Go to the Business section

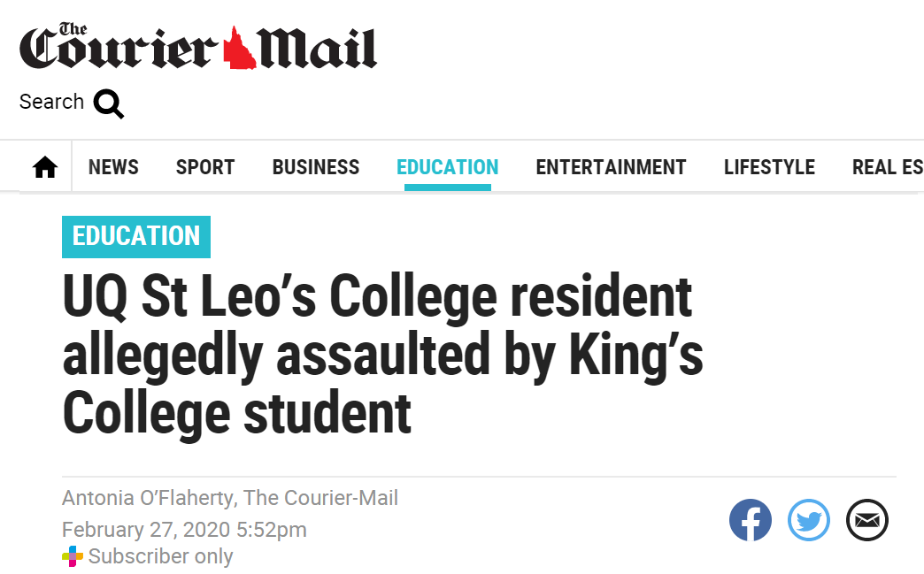coord(316,167)
